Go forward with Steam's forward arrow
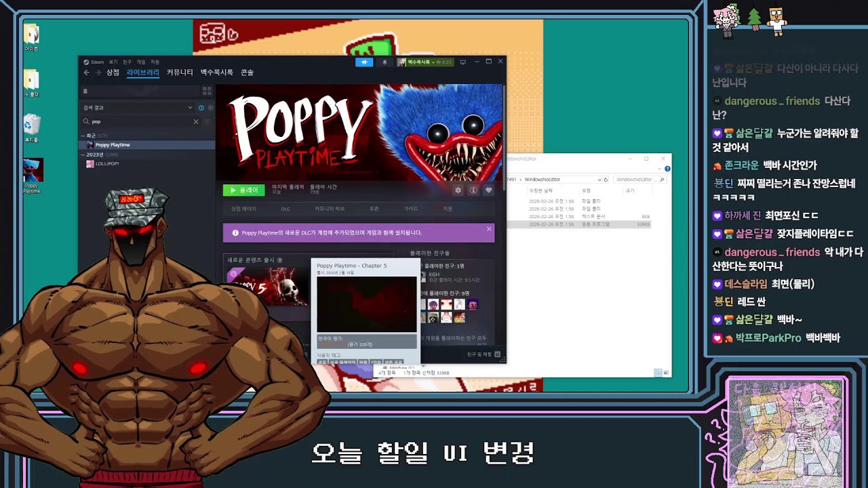868x488 pixels. (x=98, y=73)
